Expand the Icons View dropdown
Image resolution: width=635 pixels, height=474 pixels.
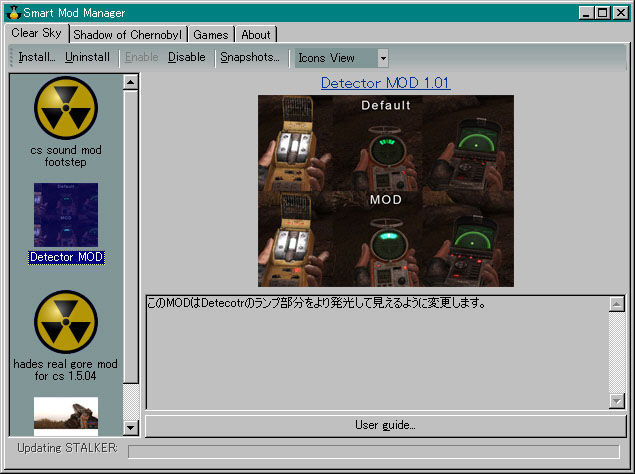(383, 58)
